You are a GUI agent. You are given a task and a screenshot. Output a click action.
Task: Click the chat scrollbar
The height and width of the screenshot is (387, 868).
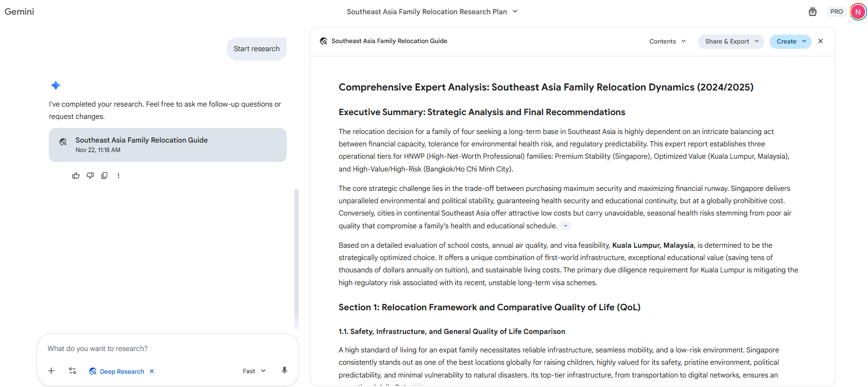296,259
